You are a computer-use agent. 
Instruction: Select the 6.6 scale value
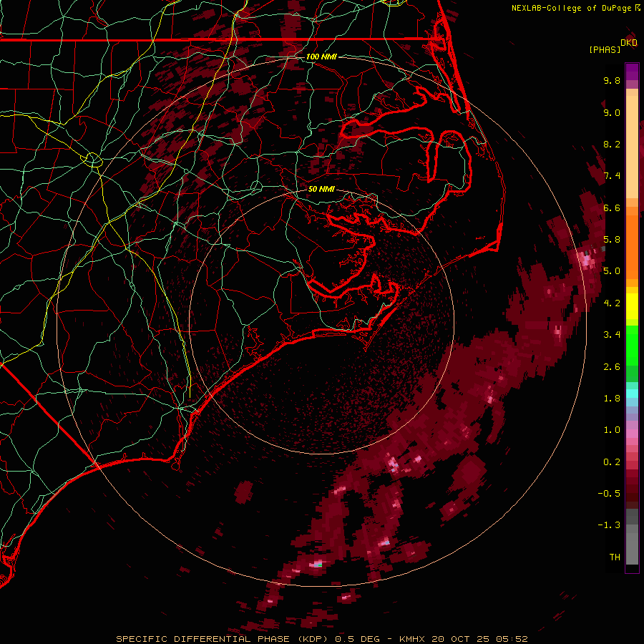[x=612, y=208]
